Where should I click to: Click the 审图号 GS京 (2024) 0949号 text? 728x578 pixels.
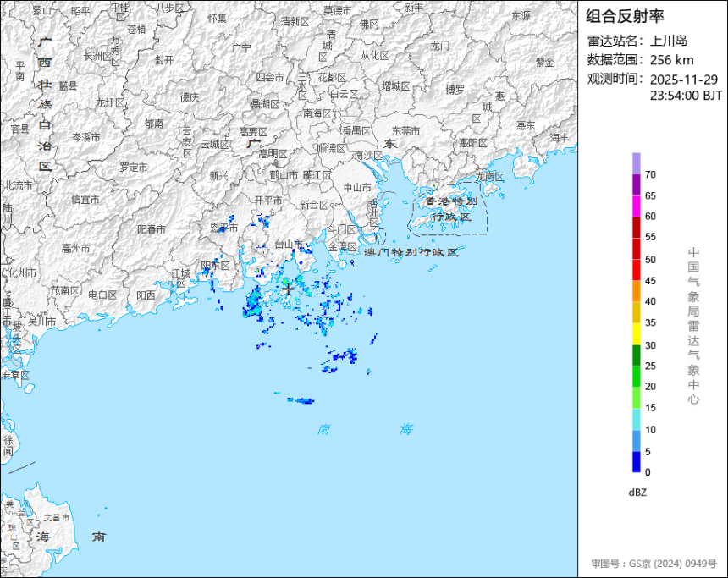(x=654, y=564)
